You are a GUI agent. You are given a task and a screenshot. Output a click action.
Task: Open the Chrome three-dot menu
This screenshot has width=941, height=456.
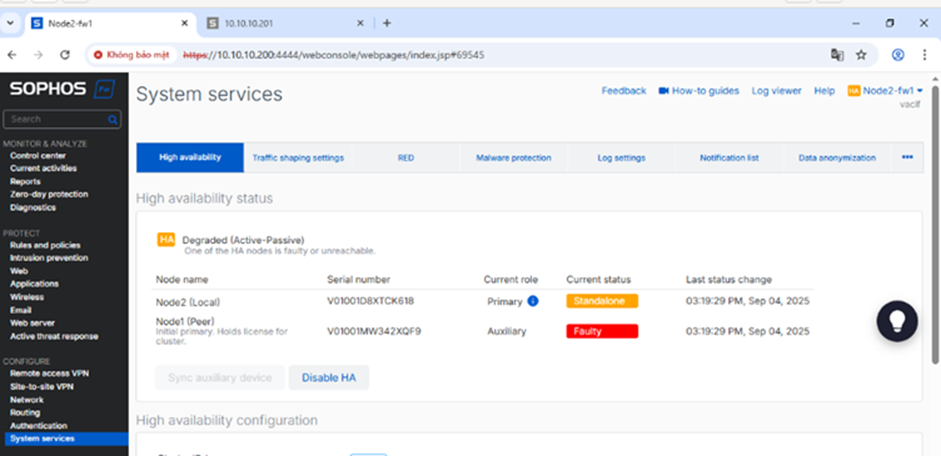[925, 55]
